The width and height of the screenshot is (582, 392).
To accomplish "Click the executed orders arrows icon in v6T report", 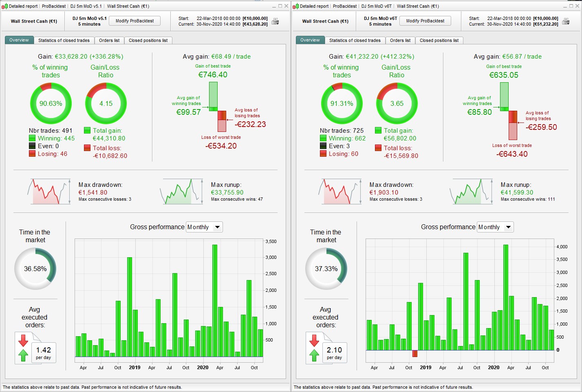I will pyautogui.click(x=314, y=348).
